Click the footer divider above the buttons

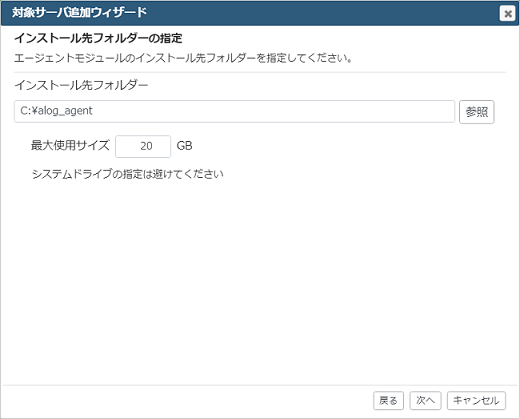tap(260, 386)
